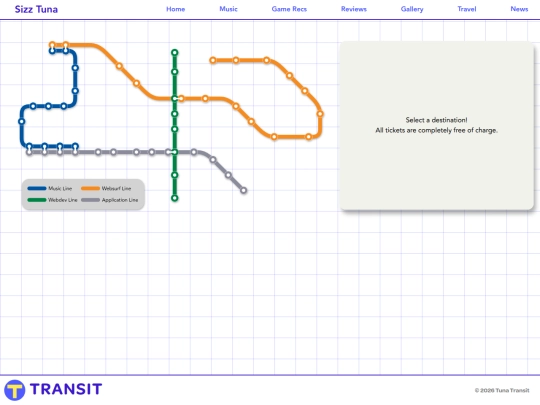Pick the end station of gray Application line
The width and height of the screenshot is (540, 405).
(243, 190)
